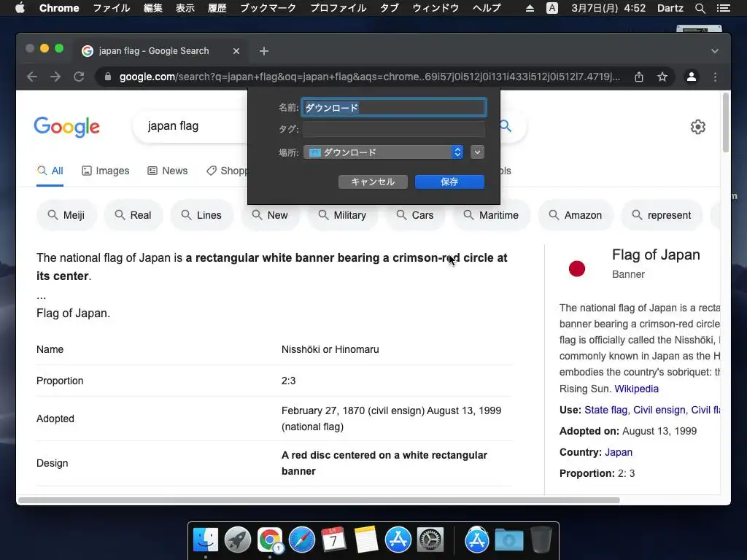This screenshot has height=560, width=747.
Task: Click the キャンセル cancel button
Action: tap(373, 182)
